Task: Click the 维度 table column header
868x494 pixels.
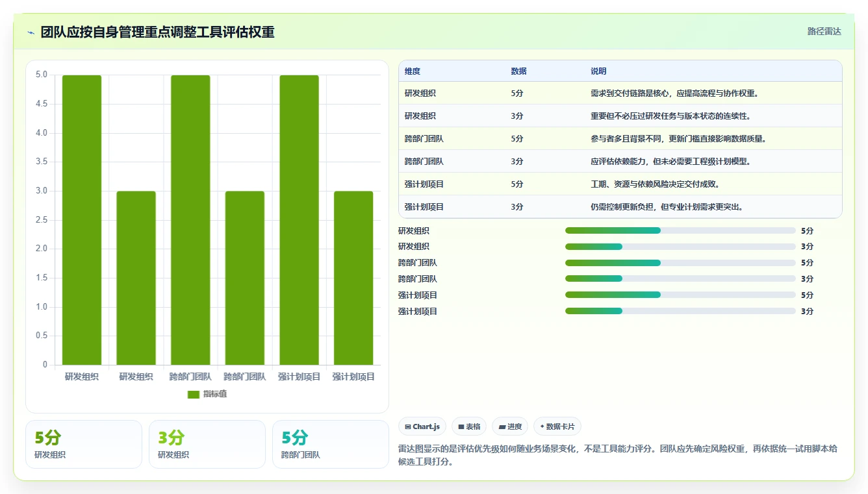Action: pos(413,71)
